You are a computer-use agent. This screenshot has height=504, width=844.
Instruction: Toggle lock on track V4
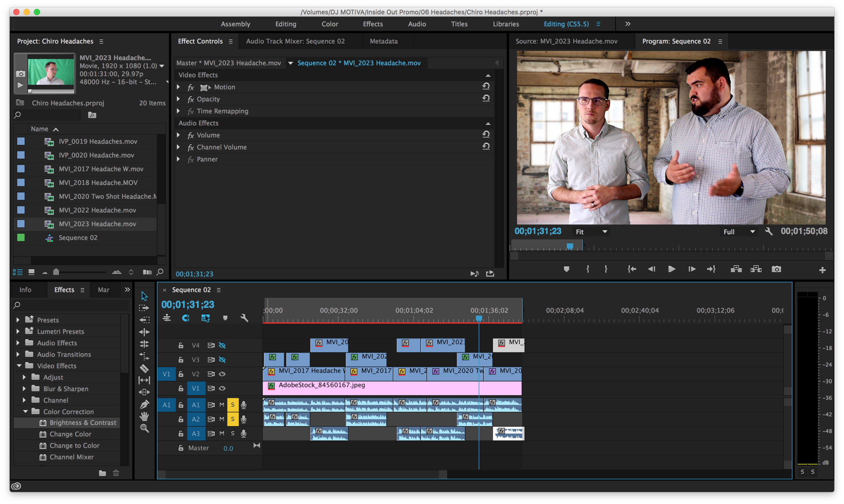(x=181, y=346)
